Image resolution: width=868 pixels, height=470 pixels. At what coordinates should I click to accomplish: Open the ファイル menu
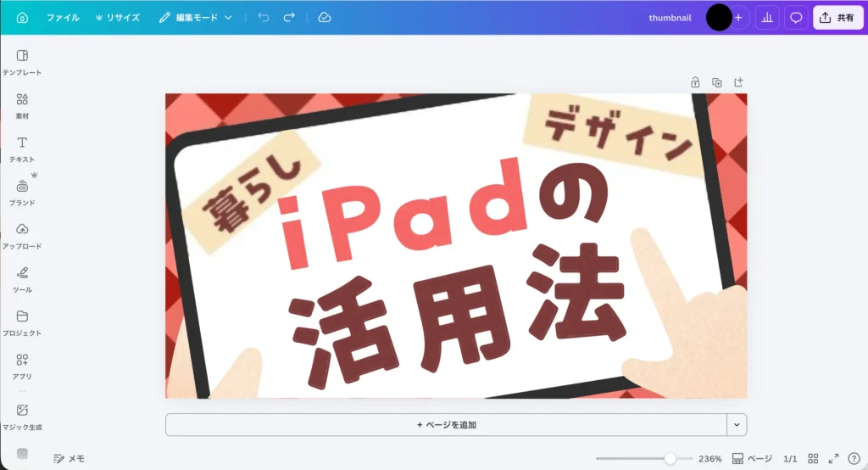coord(63,17)
